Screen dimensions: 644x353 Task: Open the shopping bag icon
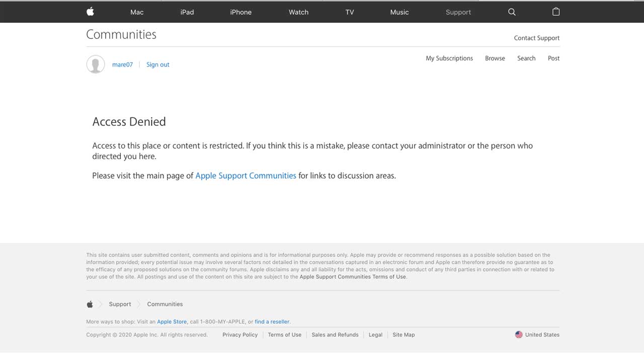tap(556, 12)
